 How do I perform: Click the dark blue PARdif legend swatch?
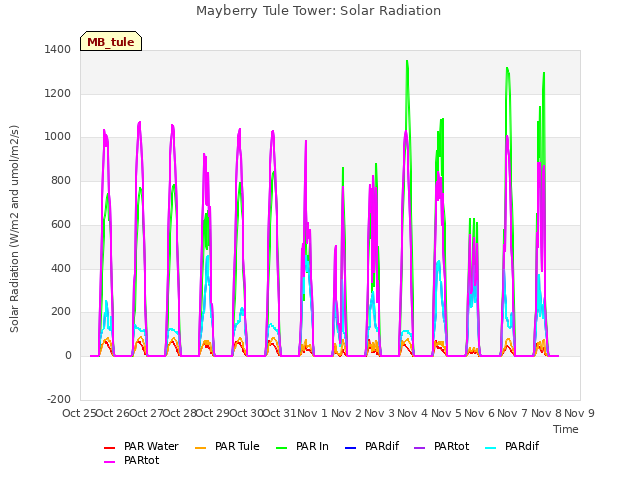[351, 447]
